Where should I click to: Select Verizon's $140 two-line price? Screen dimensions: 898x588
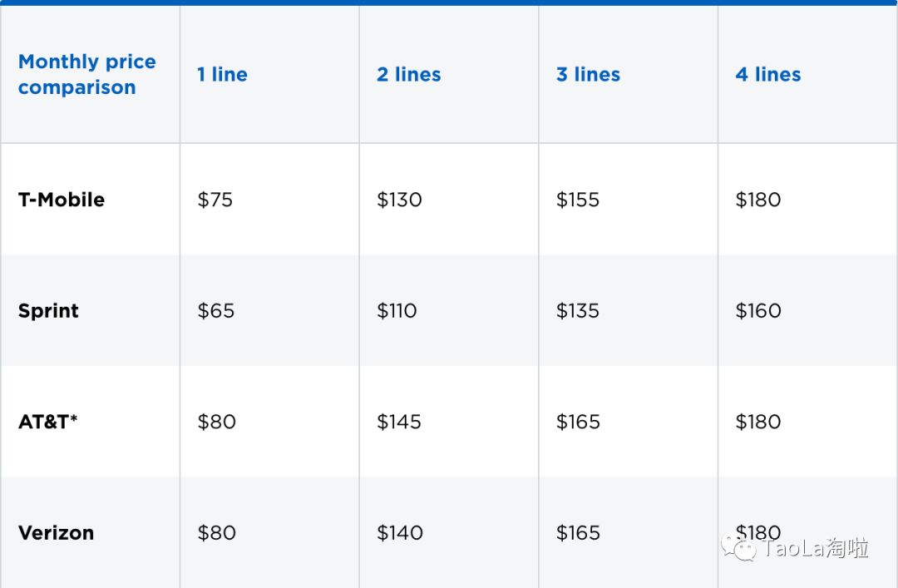[x=400, y=533]
